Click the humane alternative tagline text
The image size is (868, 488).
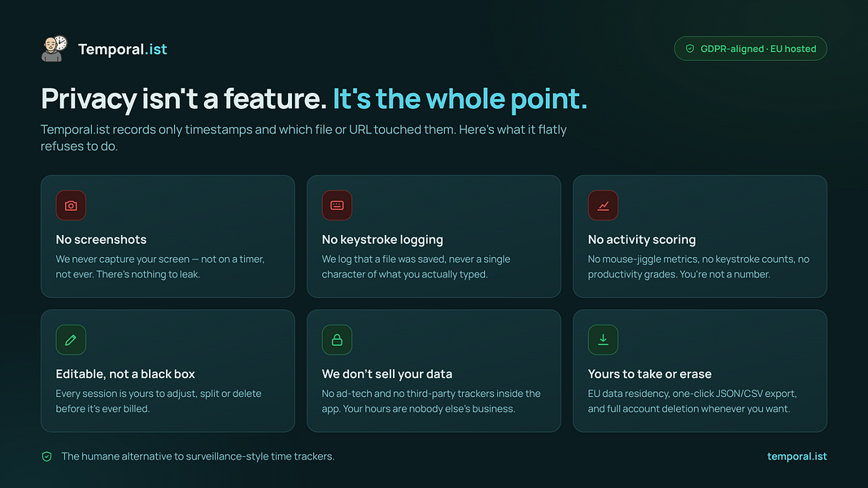pos(198,456)
